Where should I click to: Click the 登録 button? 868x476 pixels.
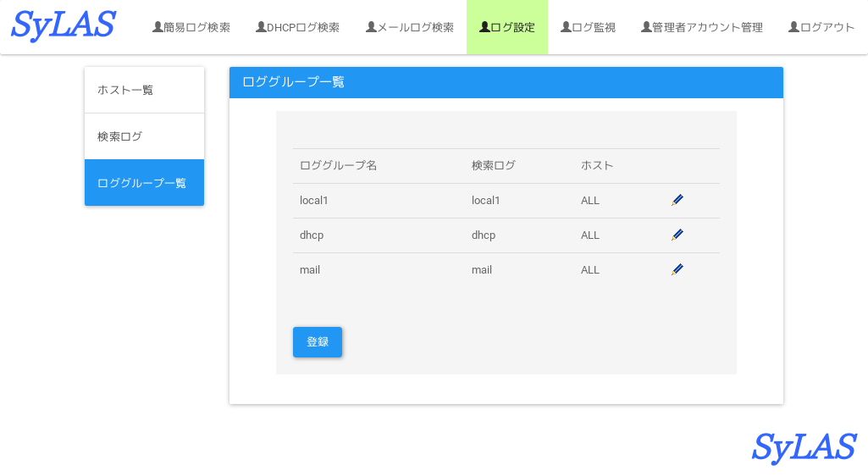tap(318, 342)
